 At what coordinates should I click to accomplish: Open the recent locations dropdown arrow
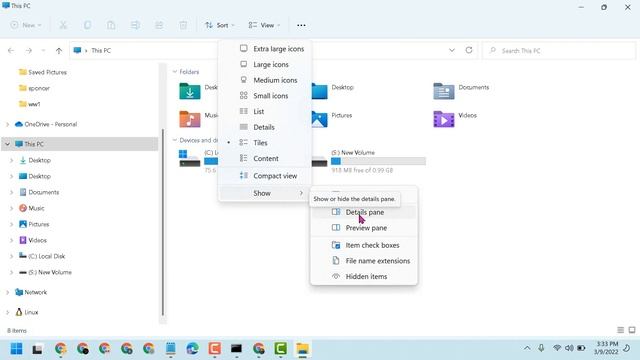[43, 51]
